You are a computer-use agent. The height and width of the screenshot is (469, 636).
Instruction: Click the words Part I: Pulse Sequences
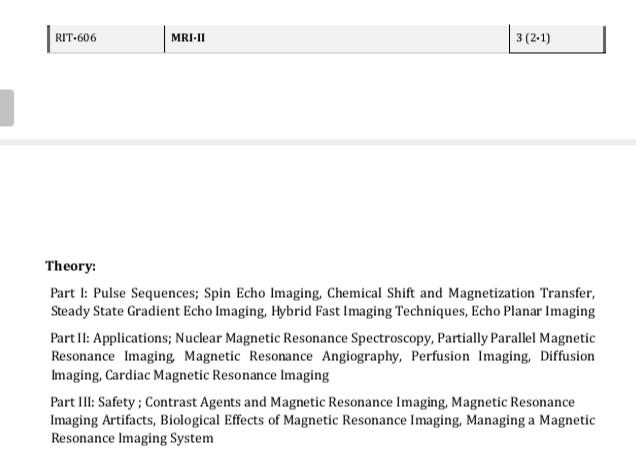coord(125,293)
